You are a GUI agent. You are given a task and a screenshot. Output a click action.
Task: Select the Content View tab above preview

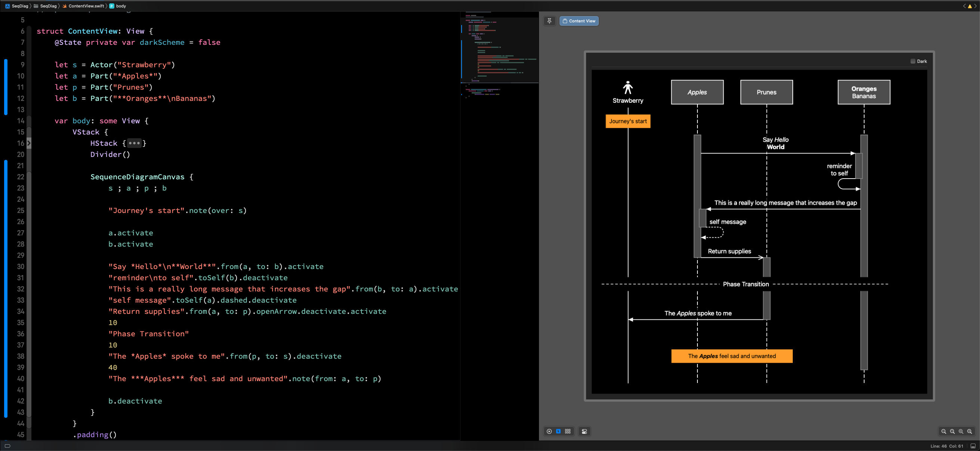579,21
